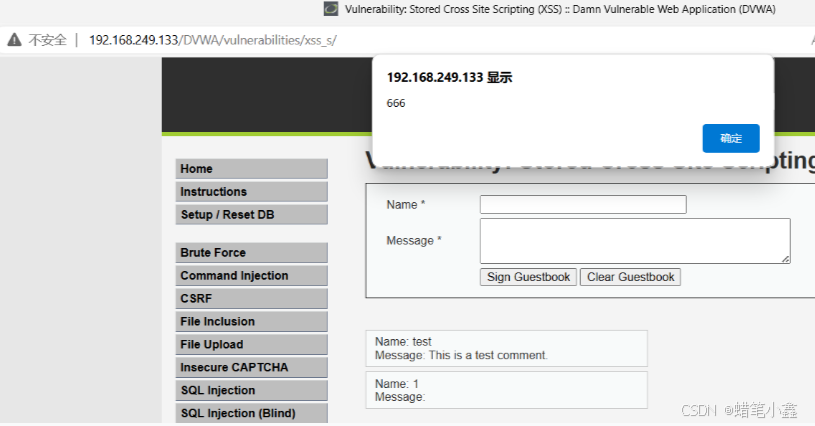Click the 'Name *' field label
815x426 pixels.
coord(406,205)
